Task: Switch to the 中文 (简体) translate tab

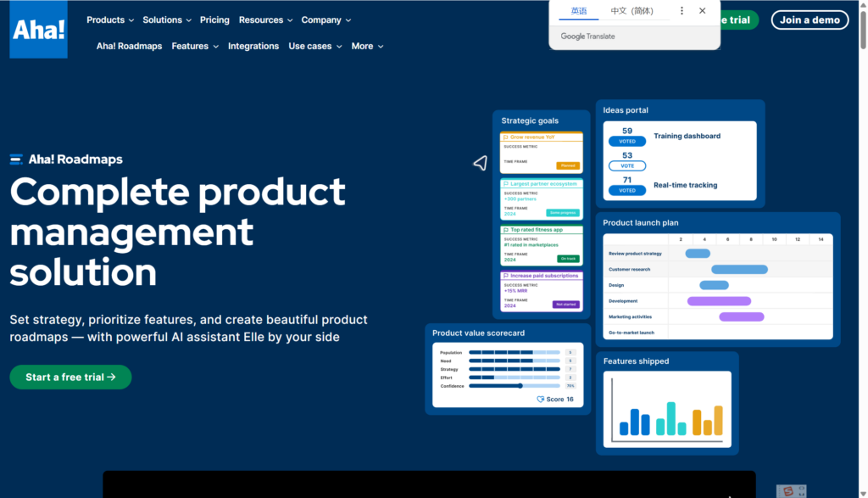Action: pyautogui.click(x=632, y=11)
